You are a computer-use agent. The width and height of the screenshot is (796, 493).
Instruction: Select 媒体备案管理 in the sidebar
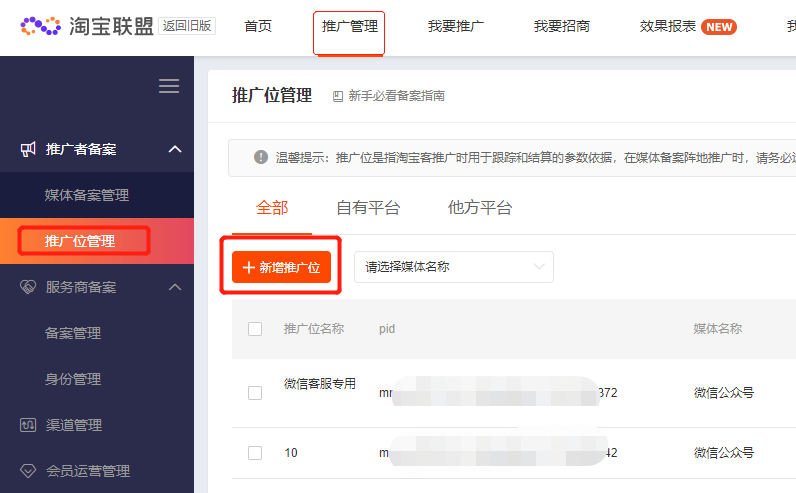coord(87,195)
